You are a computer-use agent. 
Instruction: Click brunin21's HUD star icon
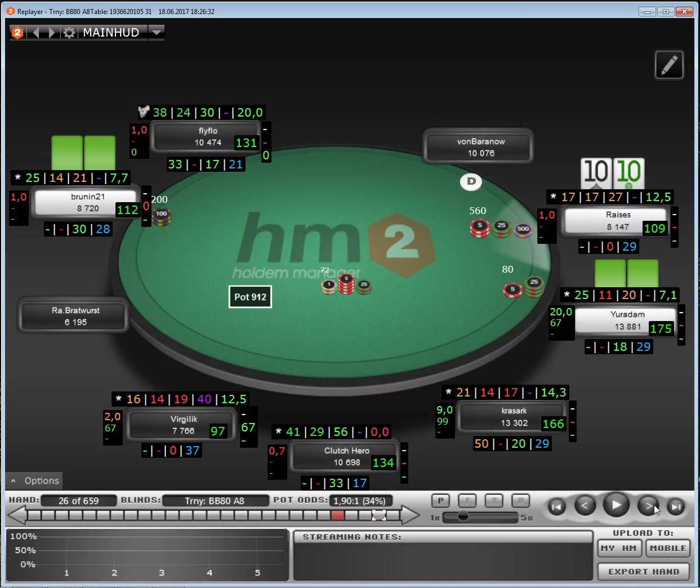click(x=17, y=177)
